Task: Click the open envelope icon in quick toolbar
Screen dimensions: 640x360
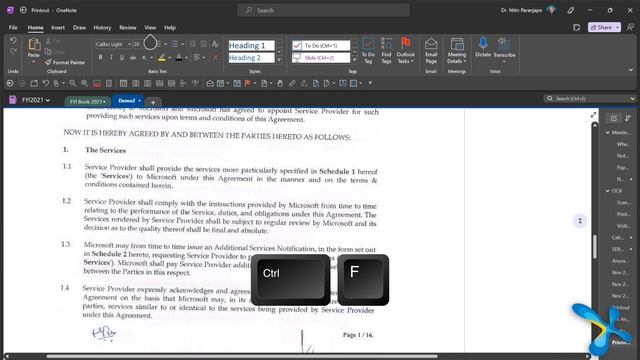Action: pyautogui.click(x=210, y=83)
